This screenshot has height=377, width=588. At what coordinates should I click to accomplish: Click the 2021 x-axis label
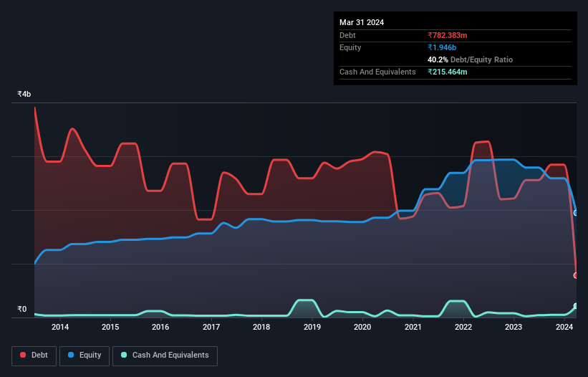[x=413, y=327]
